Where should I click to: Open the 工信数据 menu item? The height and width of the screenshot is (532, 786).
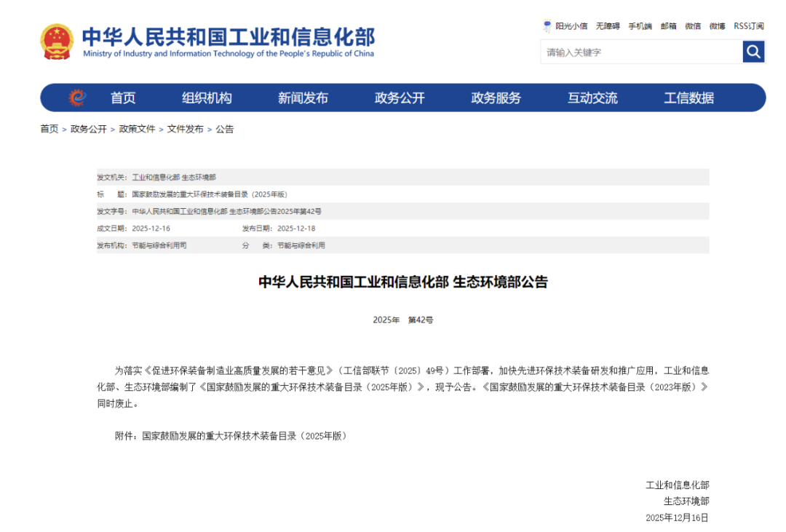point(688,98)
